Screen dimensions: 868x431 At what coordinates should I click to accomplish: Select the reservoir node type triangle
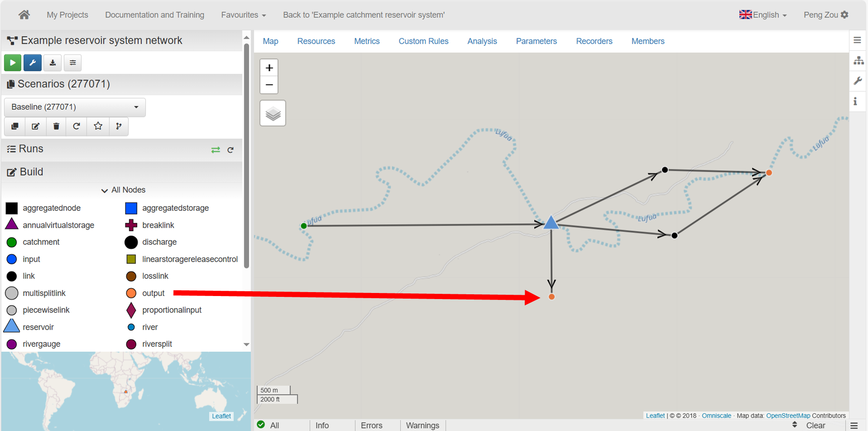coord(12,326)
